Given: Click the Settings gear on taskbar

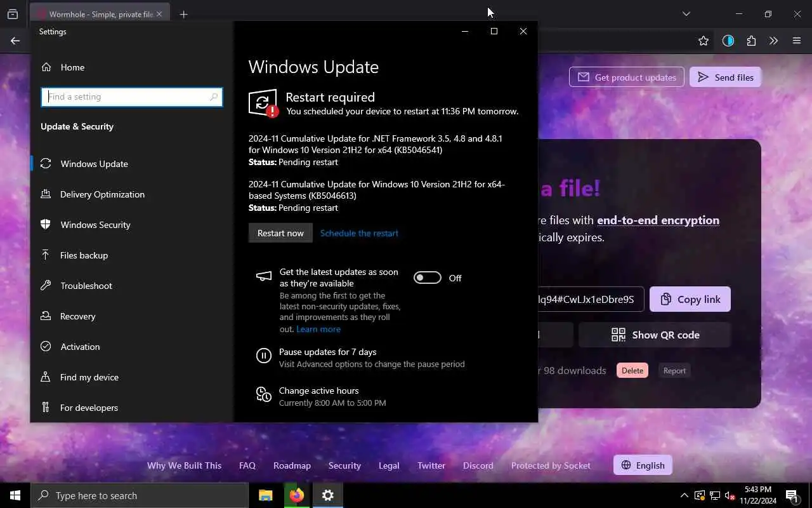Looking at the screenshot, I should click(327, 495).
